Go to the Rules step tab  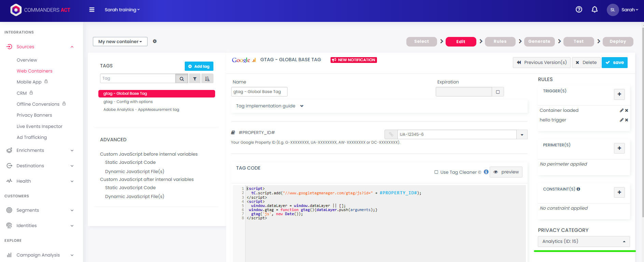(x=500, y=41)
